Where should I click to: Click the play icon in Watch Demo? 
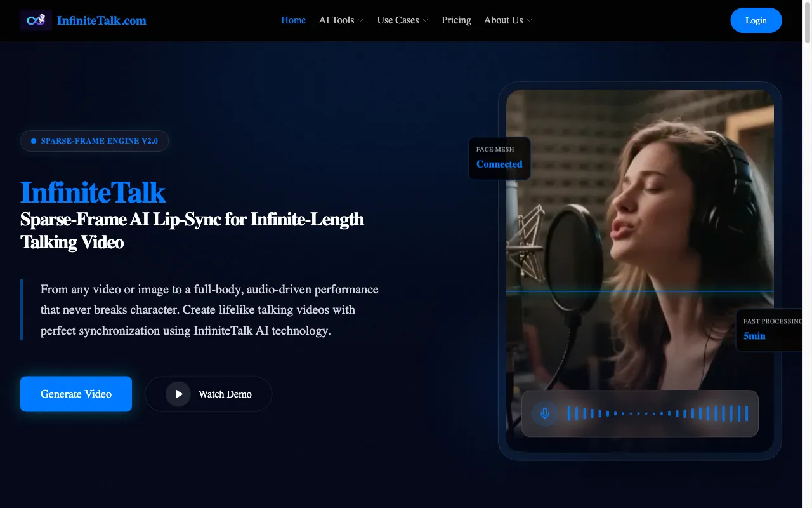(x=178, y=394)
